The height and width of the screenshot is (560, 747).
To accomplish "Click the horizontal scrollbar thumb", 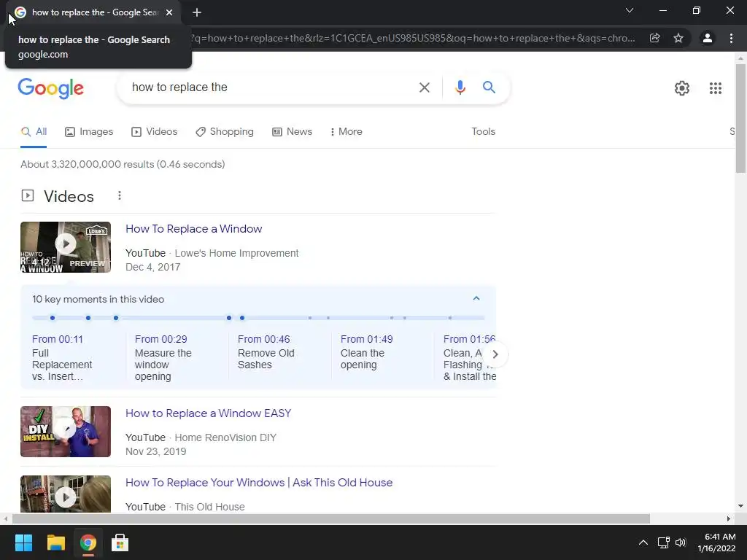I will click(x=330, y=518).
